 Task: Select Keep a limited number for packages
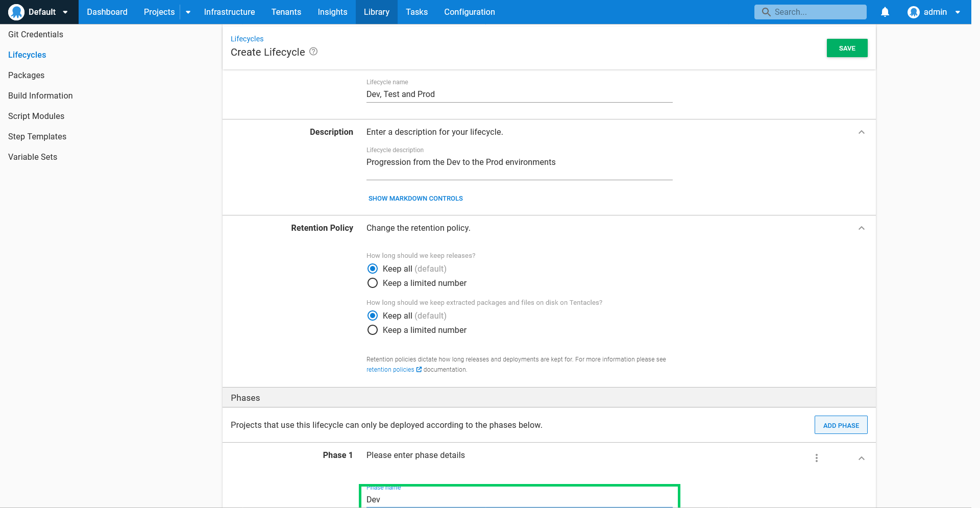373,330
